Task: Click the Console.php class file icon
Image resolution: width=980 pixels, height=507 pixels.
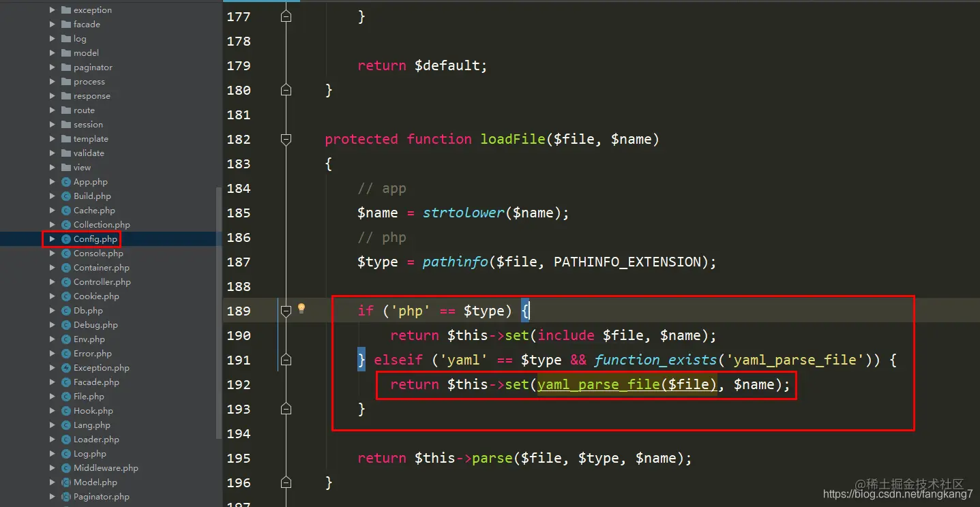Action: [66, 253]
